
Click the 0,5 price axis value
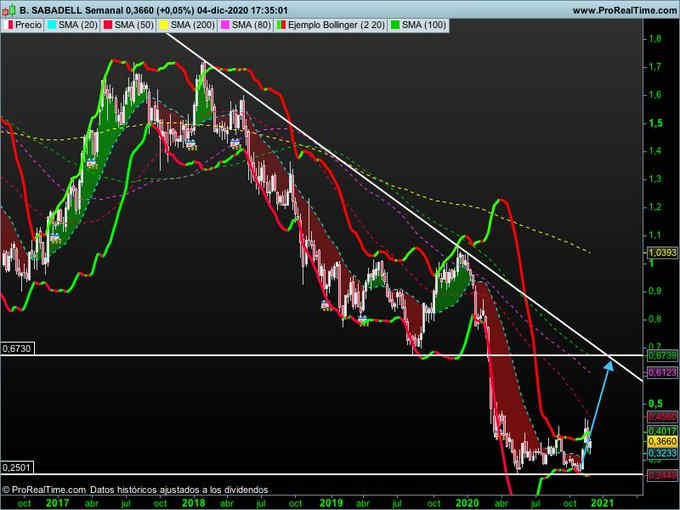(x=655, y=404)
